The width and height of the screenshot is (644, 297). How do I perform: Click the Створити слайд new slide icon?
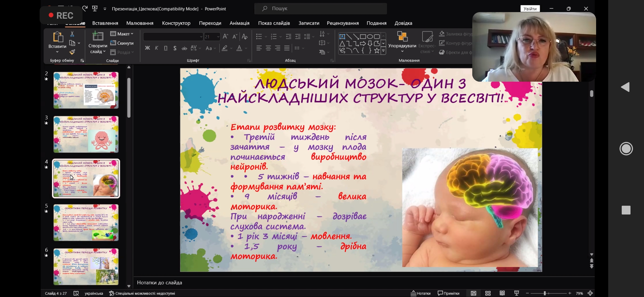[x=98, y=37]
